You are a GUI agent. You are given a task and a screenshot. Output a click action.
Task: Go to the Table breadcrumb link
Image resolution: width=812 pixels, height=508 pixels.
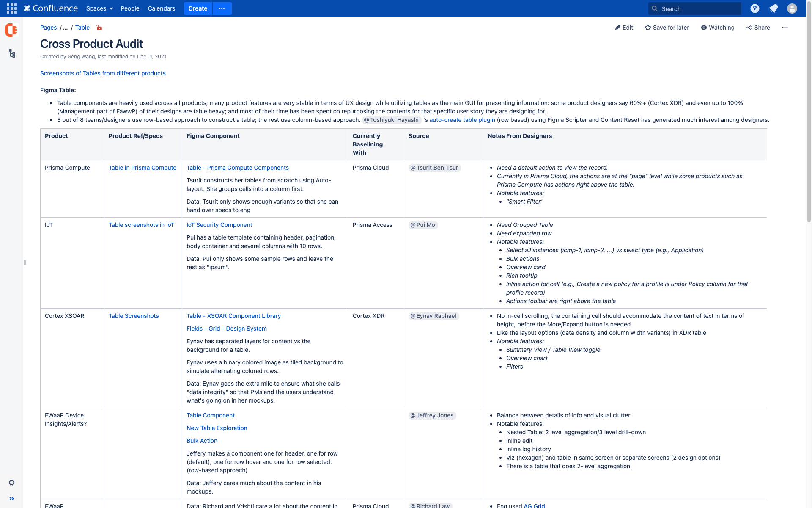tap(82, 28)
